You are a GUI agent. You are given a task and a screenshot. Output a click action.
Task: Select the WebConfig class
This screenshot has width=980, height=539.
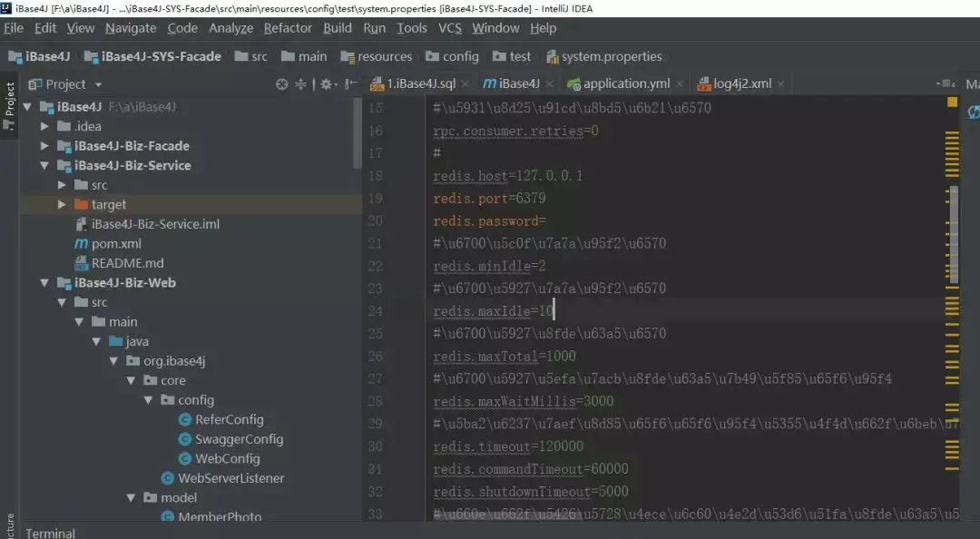(219, 458)
